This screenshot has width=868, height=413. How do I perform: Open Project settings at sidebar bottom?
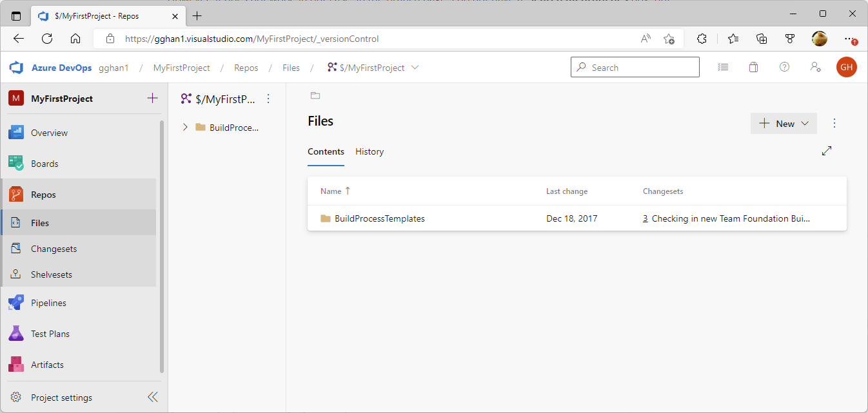(61, 398)
